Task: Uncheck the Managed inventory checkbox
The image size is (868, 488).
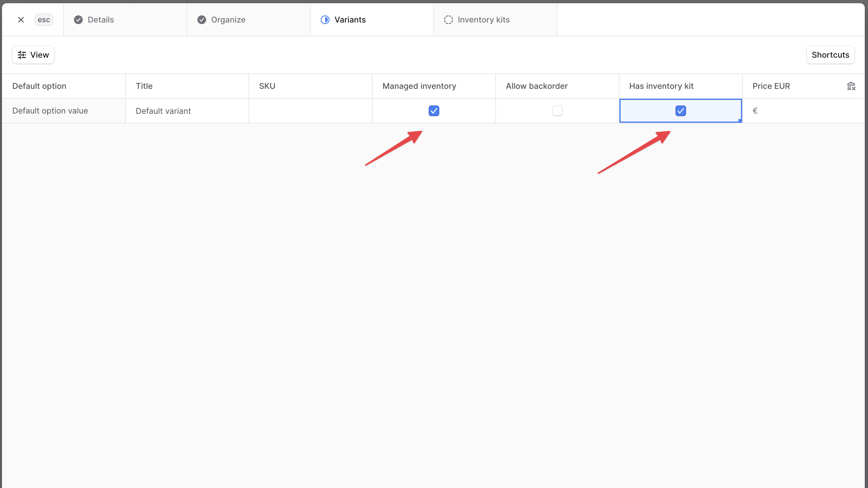Action: click(434, 111)
